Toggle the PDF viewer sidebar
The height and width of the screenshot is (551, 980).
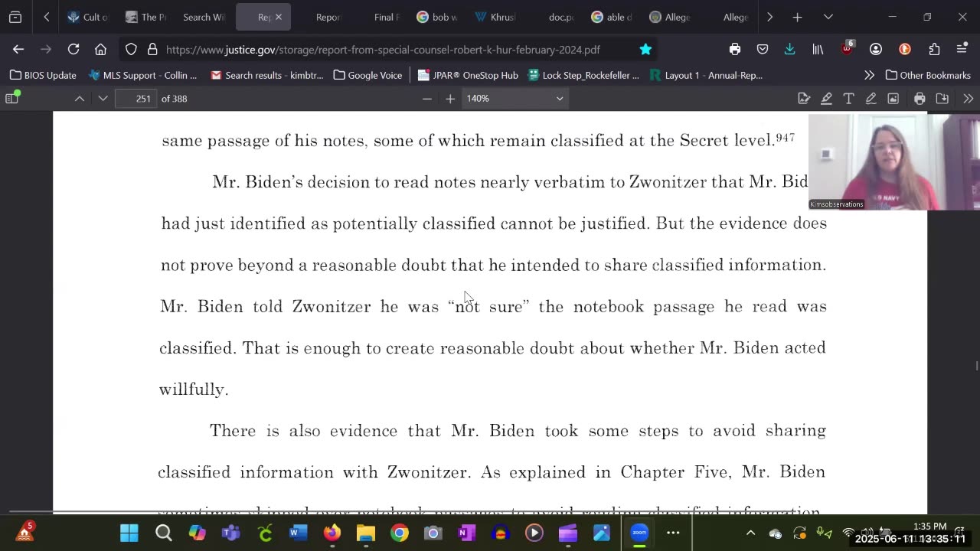11,98
